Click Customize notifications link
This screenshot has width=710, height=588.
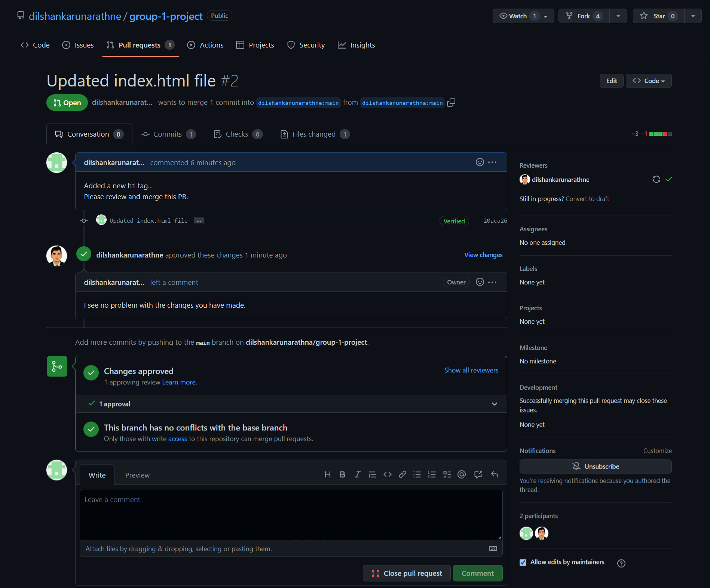[657, 451]
